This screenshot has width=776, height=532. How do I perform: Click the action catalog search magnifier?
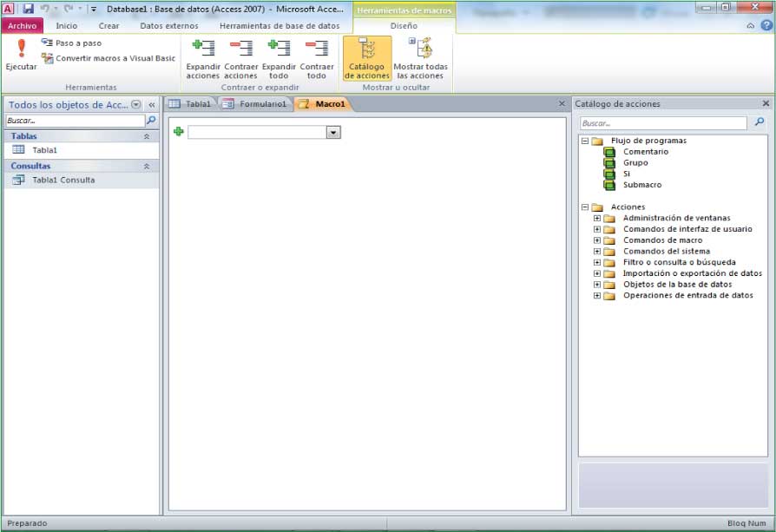click(760, 122)
